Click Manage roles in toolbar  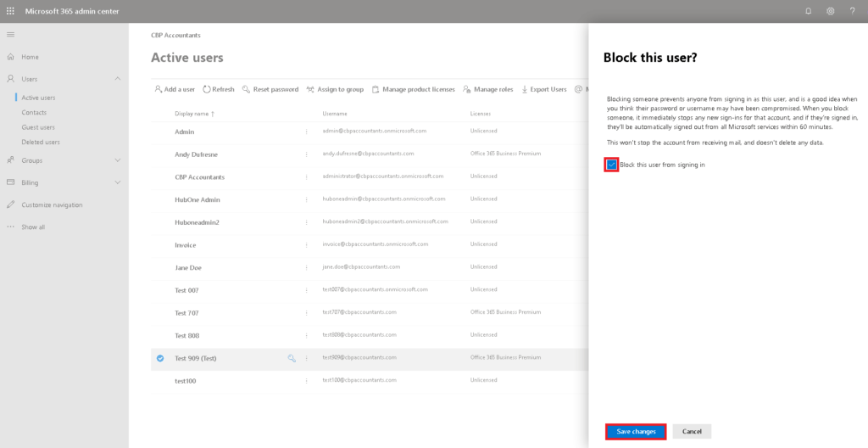pos(487,89)
